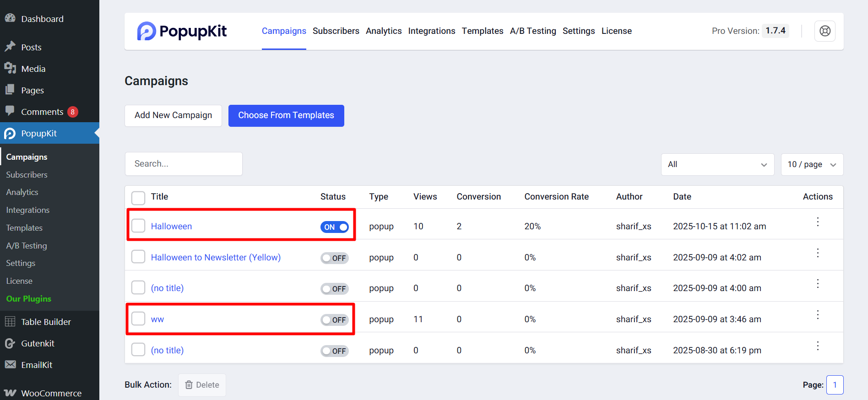
Task: Open the Halloween campaign title link
Action: click(171, 227)
